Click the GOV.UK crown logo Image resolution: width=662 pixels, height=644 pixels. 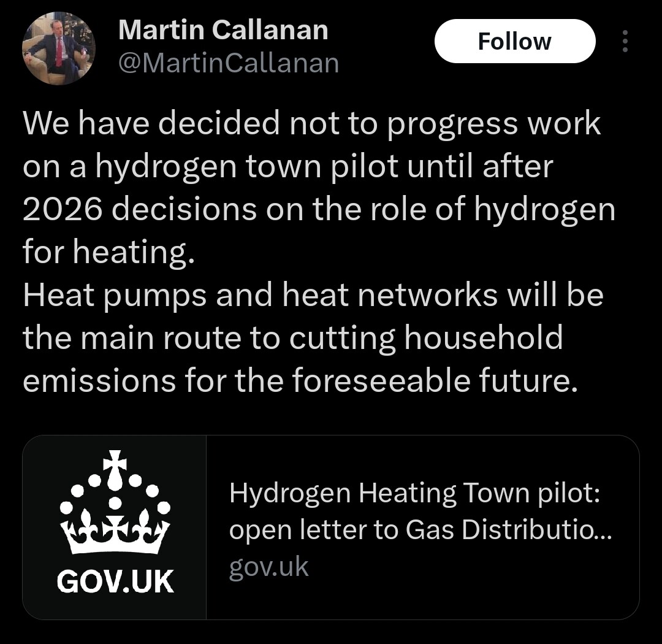(x=115, y=502)
